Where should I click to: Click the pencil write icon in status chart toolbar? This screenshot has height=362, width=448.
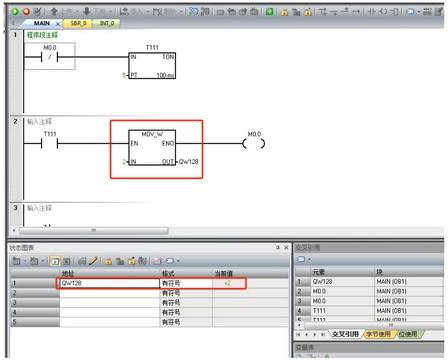tap(93, 261)
